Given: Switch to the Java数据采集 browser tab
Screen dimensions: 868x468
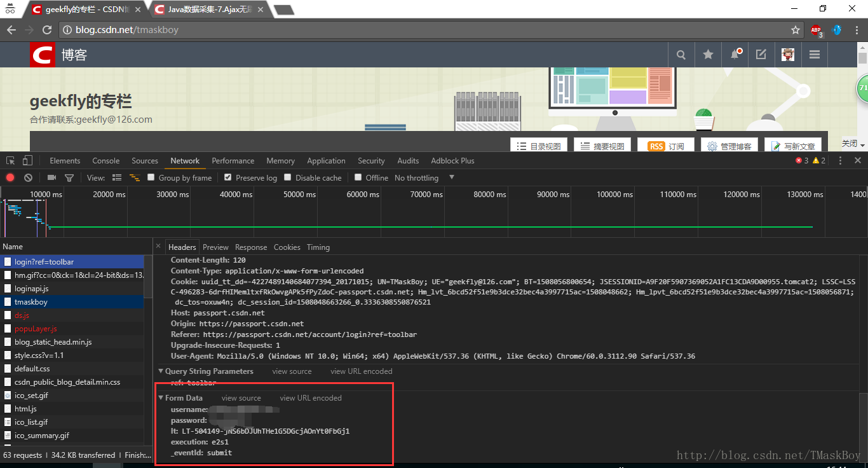Looking at the screenshot, I should pos(210,10).
